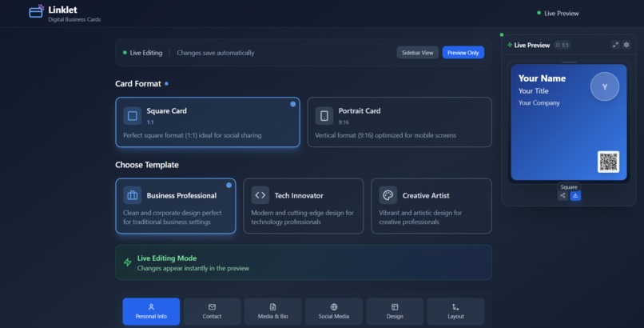Image resolution: width=644 pixels, height=328 pixels.
Task: Open the Social Media tab
Action: point(334,311)
